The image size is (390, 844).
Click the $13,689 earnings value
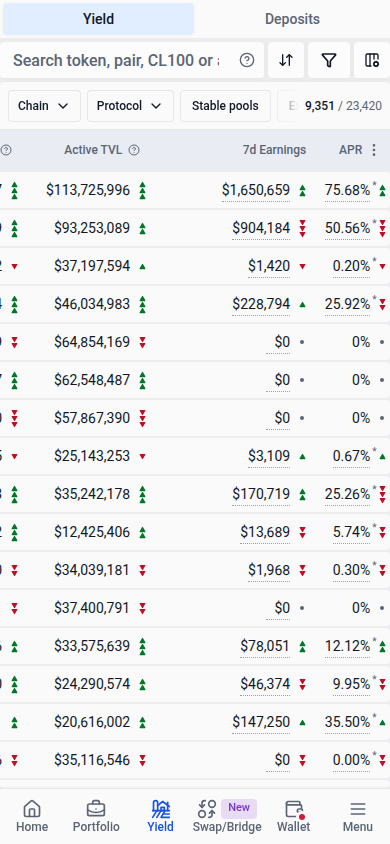pos(265,532)
